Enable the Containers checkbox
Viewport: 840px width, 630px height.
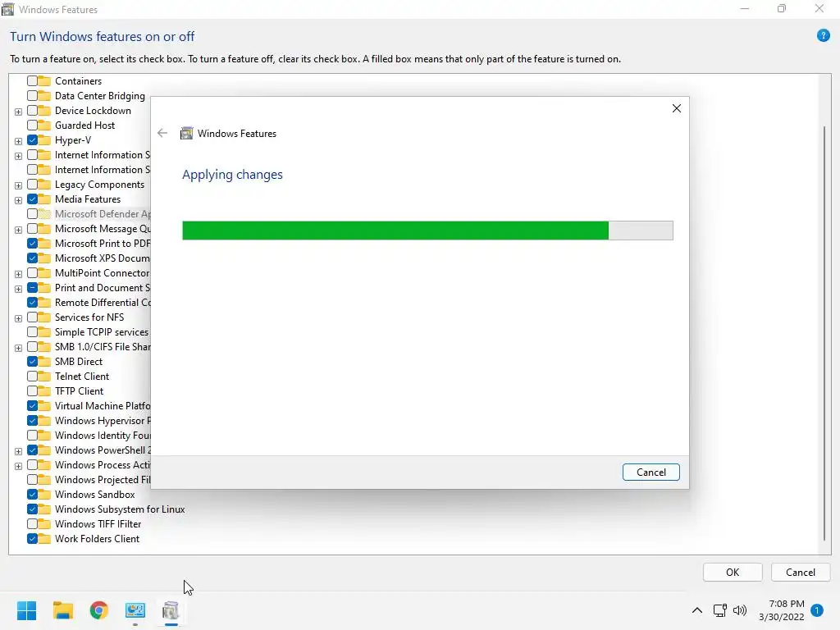tap(32, 81)
